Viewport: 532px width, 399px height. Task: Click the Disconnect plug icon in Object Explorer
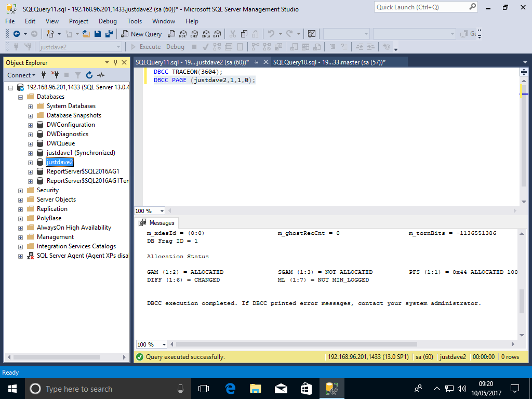point(55,75)
